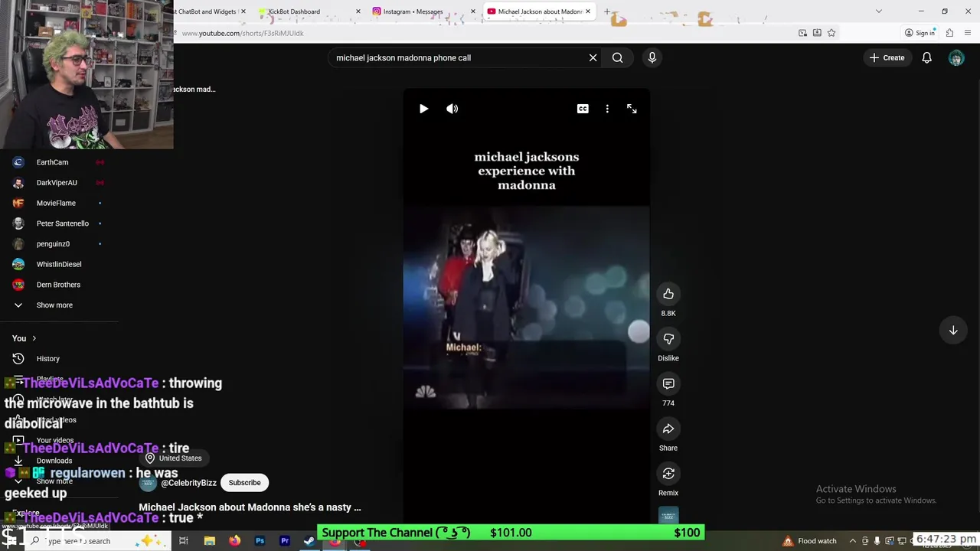The image size is (980, 551).
Task: Close the Instagram Messages tab
Action: [x=473, y=11]
